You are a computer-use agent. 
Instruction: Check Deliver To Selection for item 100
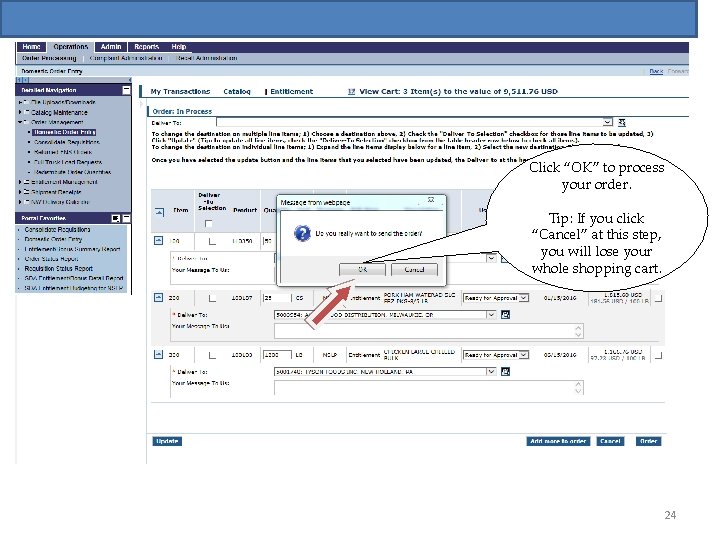(212, 241)
